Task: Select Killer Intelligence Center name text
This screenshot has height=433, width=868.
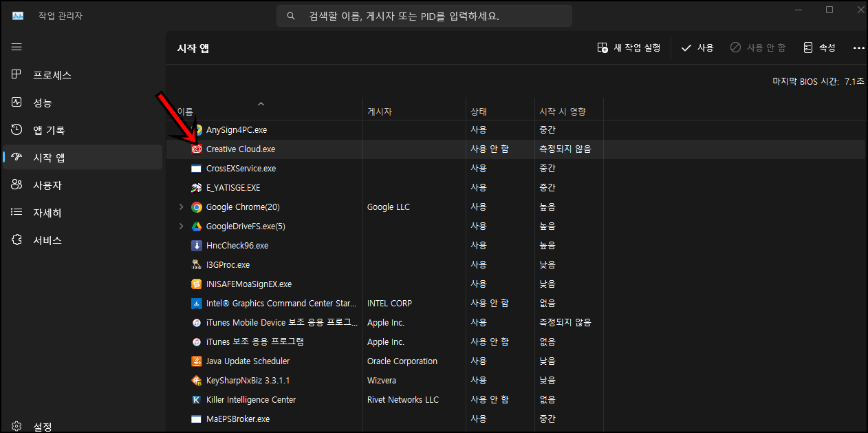Action: (251, 399)
